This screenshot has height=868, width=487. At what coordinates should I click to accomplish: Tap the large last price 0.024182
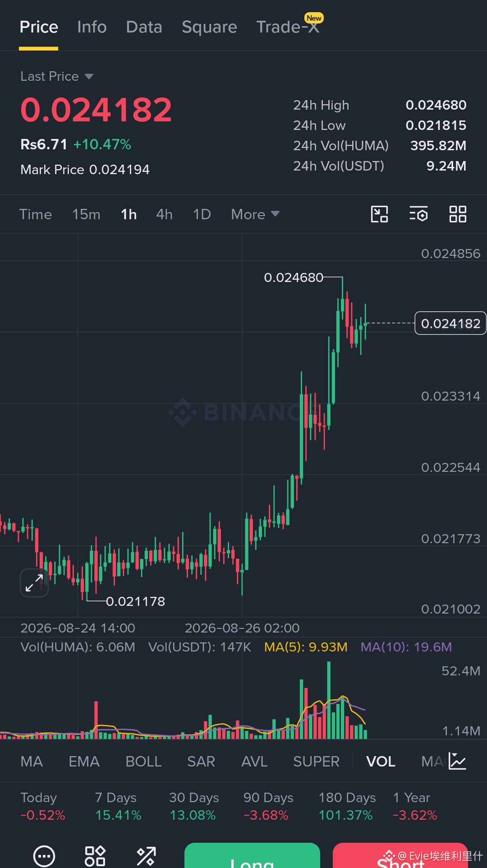(96, 110)
